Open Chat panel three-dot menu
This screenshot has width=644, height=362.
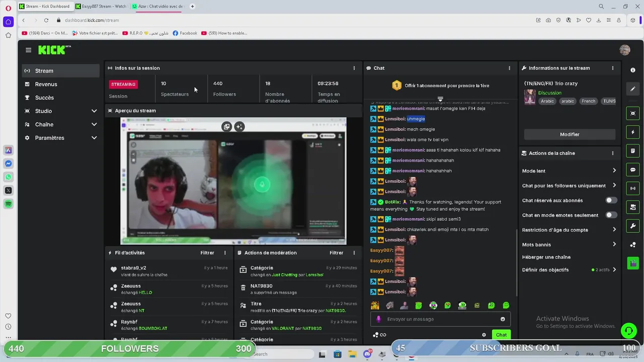point(509,68)
